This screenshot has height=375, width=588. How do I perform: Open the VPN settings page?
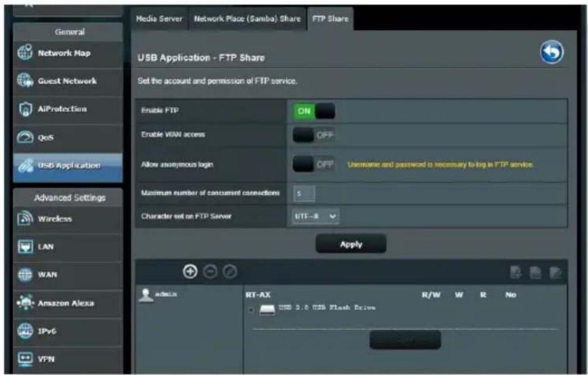[x=68, y=359]
